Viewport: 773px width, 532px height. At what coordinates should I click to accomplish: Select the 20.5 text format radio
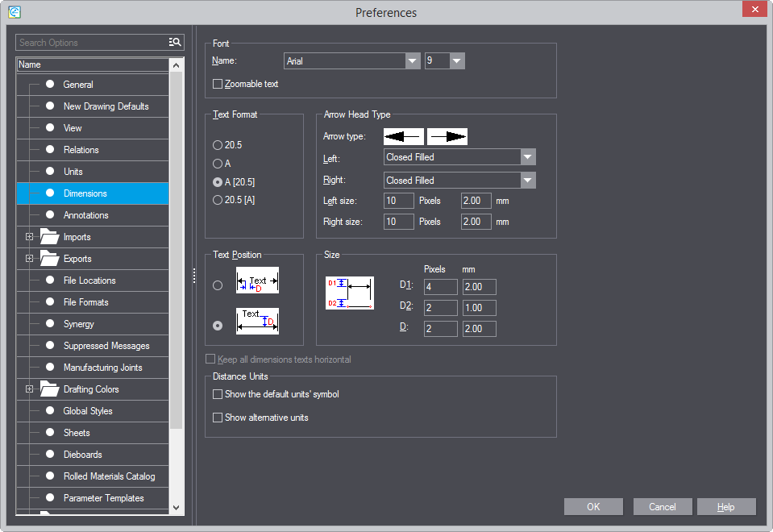click(x=218, y=145)
